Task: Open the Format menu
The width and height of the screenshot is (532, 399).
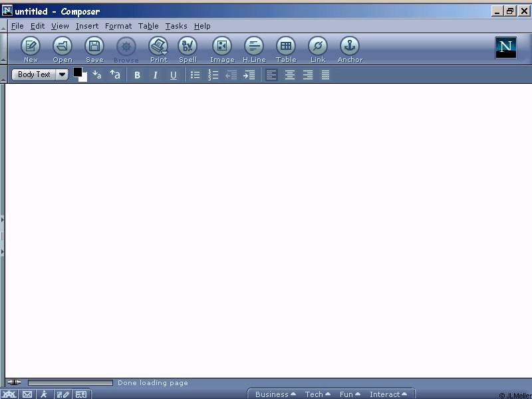Action: [x=118, y=26]
